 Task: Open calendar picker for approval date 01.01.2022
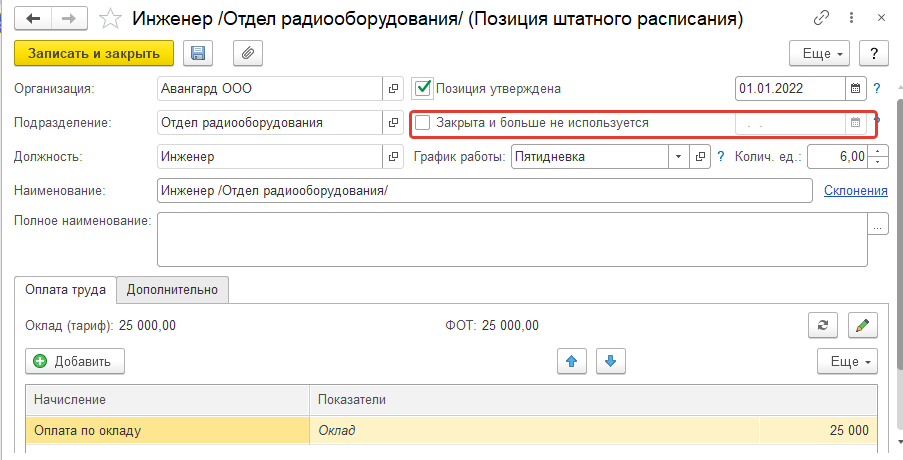coord(856,88)
